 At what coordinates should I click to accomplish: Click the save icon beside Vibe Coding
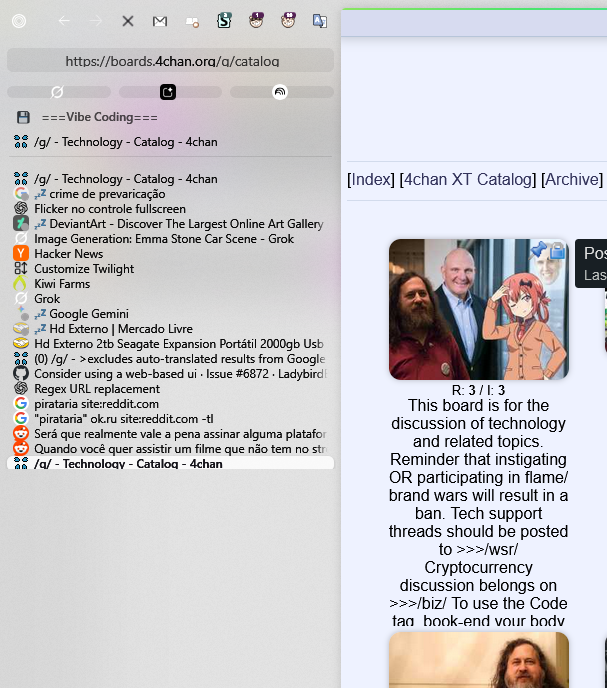point(23,117)
